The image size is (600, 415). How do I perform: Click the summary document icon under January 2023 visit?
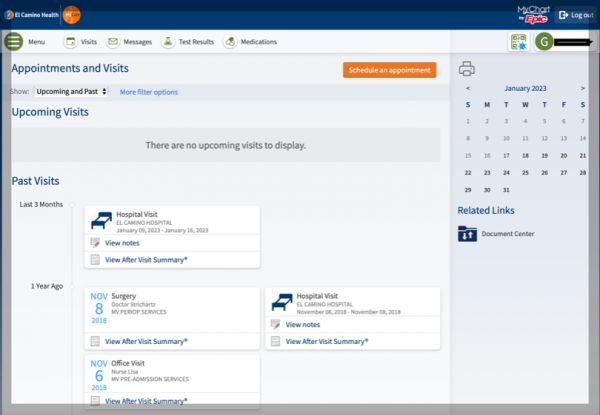point(95,260)
